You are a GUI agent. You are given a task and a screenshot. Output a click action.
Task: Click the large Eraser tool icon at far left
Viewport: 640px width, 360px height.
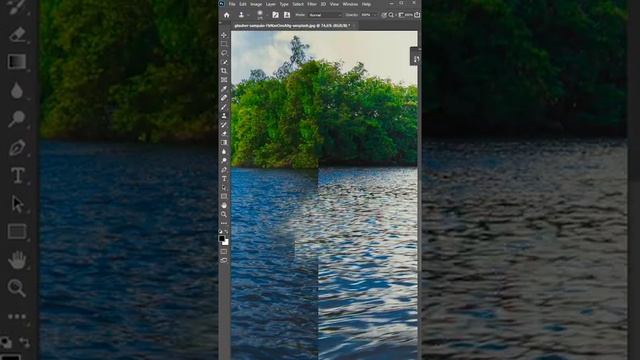point(17,34)
